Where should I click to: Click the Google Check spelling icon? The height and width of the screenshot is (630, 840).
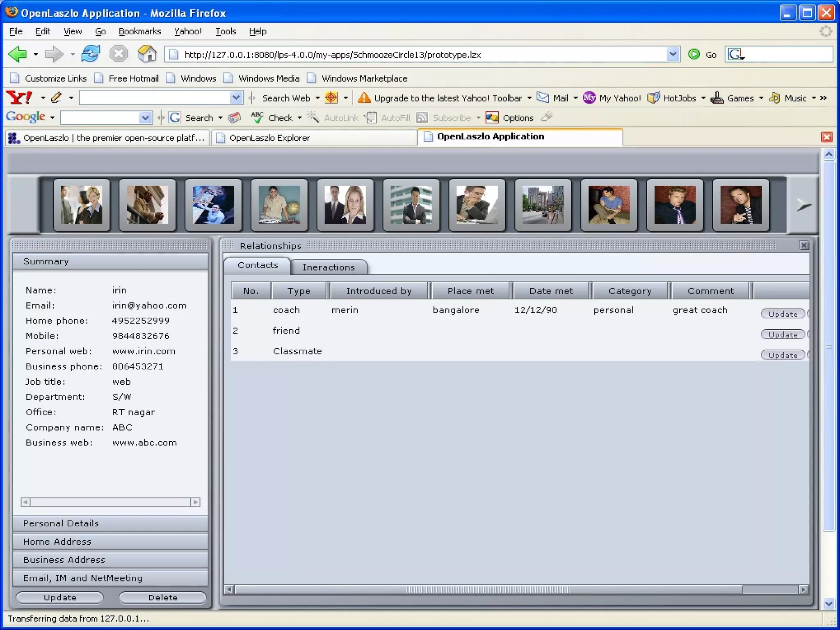(x=257, y=118)
